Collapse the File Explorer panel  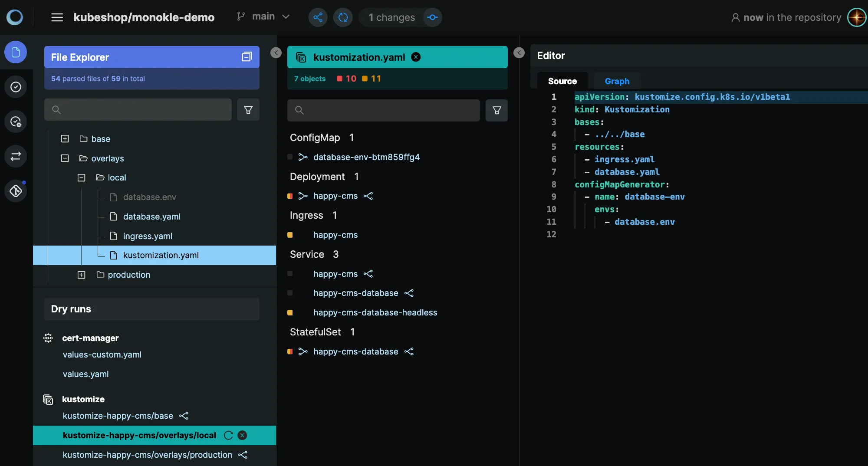pyautogui.click(x=276, y=53)
